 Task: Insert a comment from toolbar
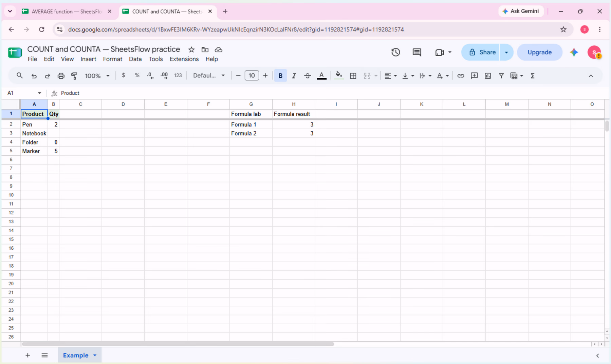474,76
